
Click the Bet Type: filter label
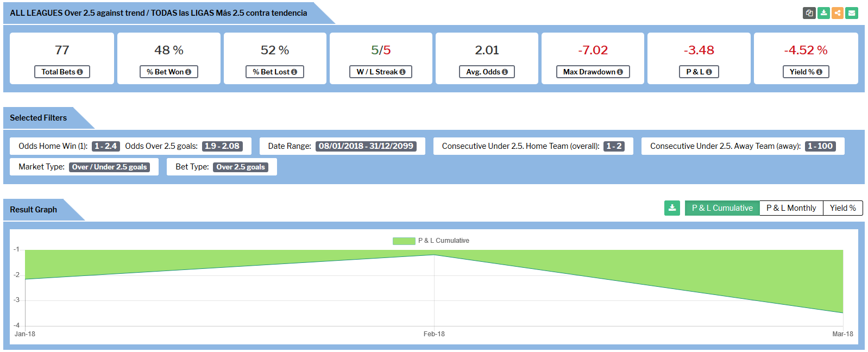[192, 167]
